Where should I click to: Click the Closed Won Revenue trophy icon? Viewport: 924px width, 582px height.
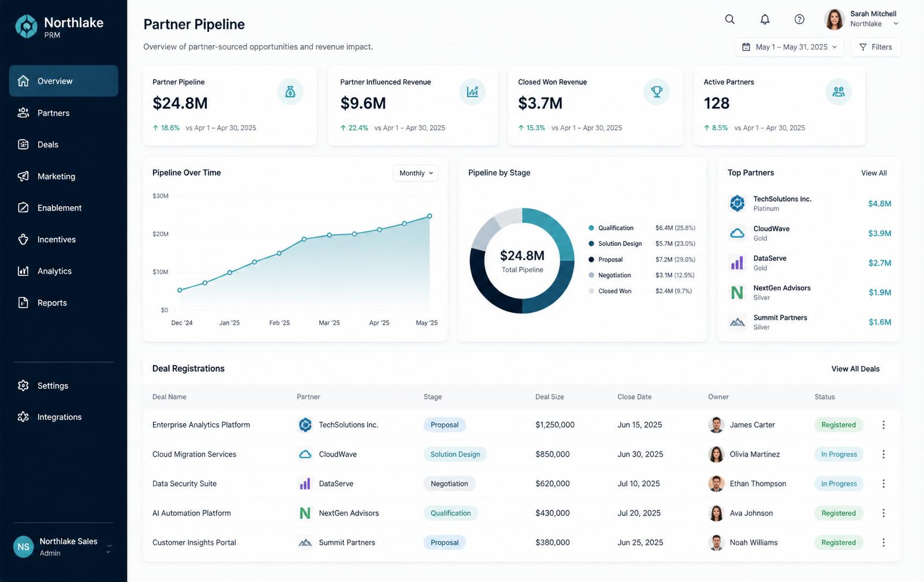click(657, 92)
